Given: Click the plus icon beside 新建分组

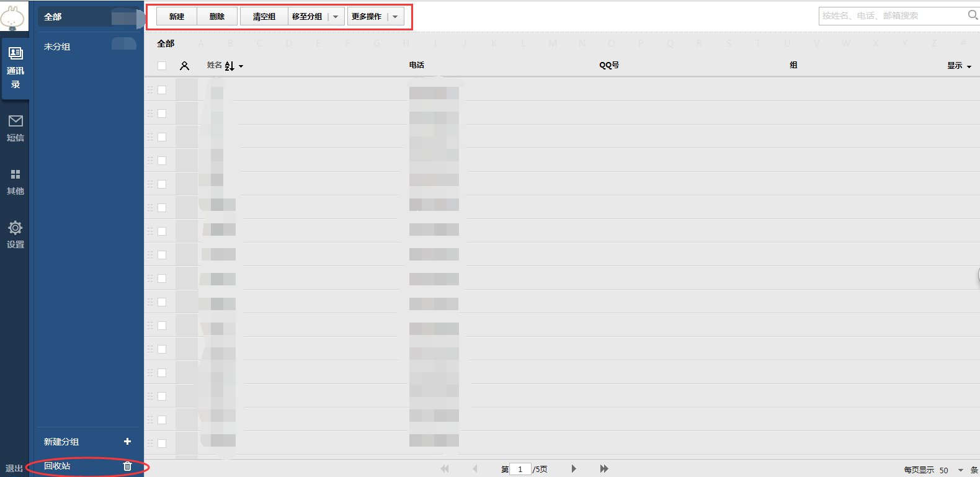Looking at the screenshot, I should pyautogui.click(x=127, y=442).
